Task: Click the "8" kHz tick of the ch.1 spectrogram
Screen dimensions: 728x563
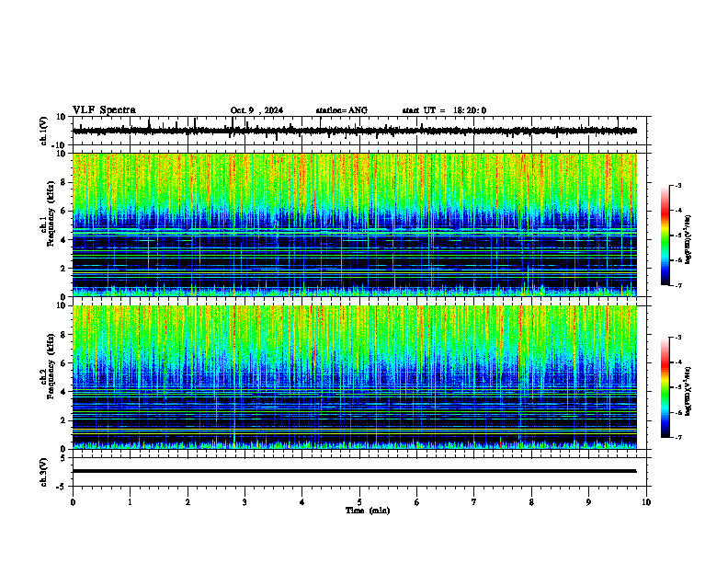Action: [63, 182]
